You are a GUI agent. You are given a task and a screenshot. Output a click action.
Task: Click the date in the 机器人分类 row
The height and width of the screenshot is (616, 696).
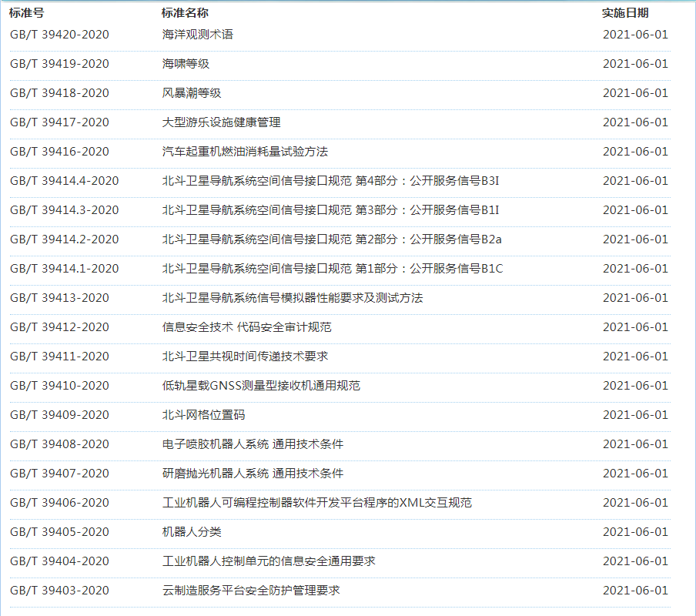[636, 533]
